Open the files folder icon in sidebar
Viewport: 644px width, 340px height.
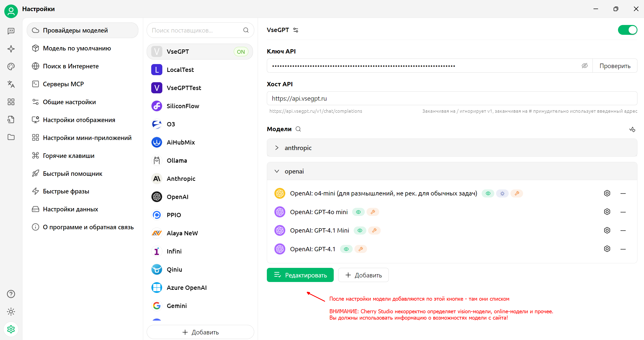pyautogui.click(x=11, y=137)
